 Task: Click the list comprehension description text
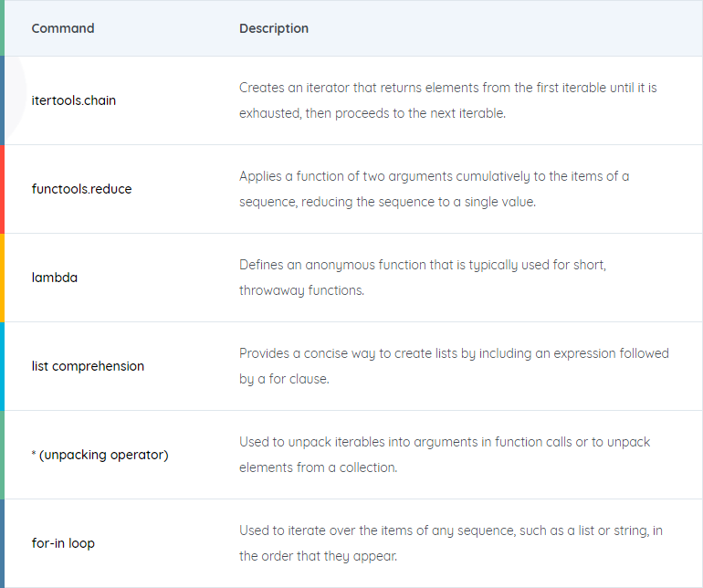coord(454,366)
